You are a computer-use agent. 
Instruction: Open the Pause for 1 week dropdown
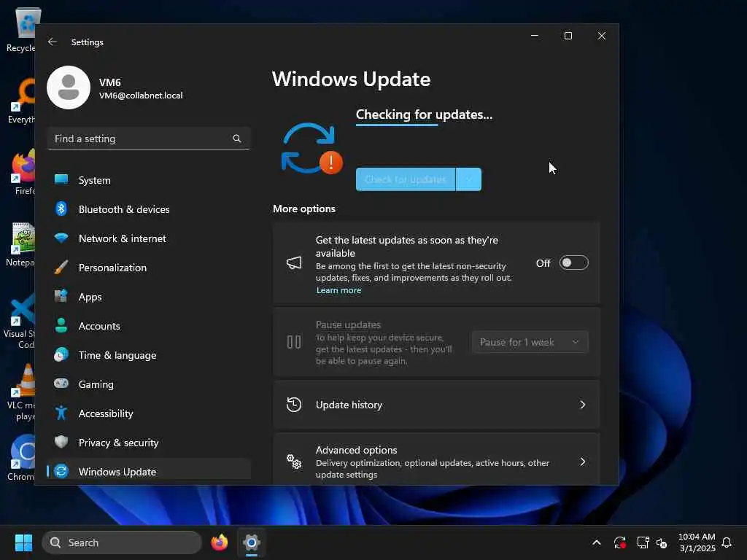[x=530, y=342]
